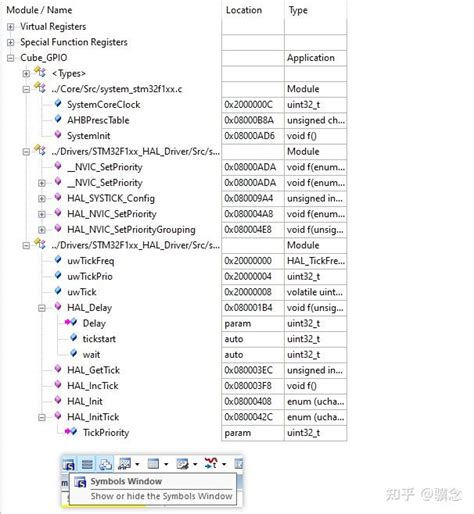Image resolution: width=474 pixels, height=514 pixels.
Task: Expand the HAL_NVIC_SetPriorityGrouping function node
Action: [x=42, y=230]
